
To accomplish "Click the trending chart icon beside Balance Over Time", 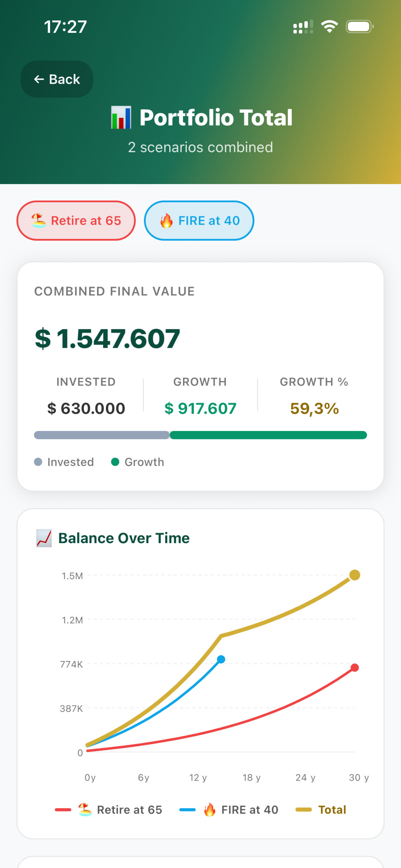I will click(x=44, y=538).
